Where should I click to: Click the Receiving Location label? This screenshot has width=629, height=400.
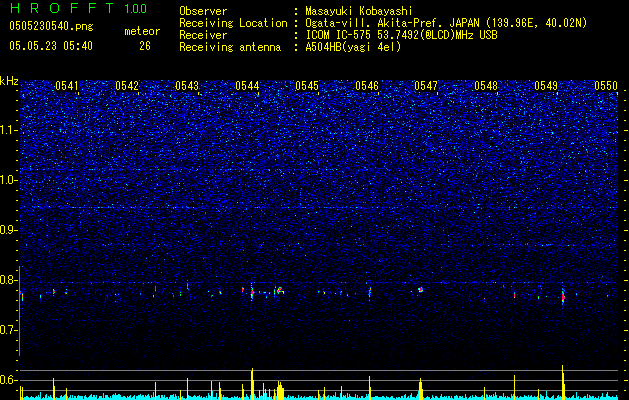[x=233, y=23]
